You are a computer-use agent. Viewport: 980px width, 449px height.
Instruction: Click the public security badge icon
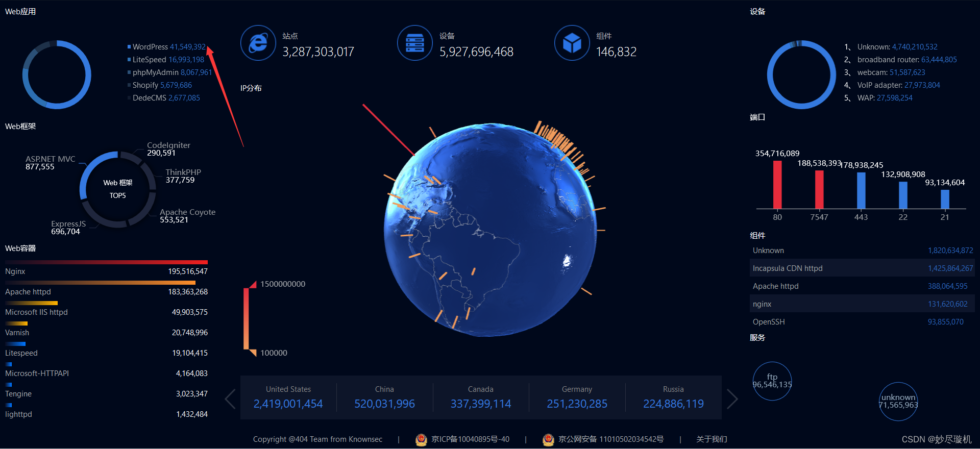[548, 439]
